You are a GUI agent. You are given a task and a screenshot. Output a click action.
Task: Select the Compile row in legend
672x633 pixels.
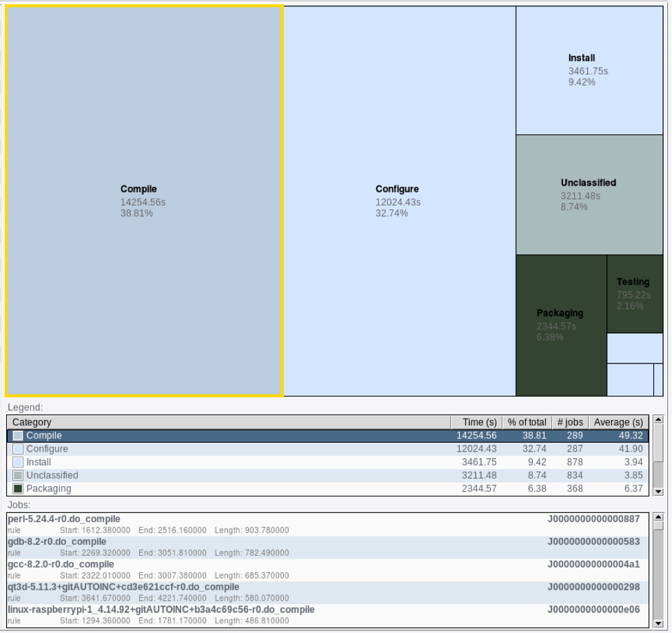(328, 436)
